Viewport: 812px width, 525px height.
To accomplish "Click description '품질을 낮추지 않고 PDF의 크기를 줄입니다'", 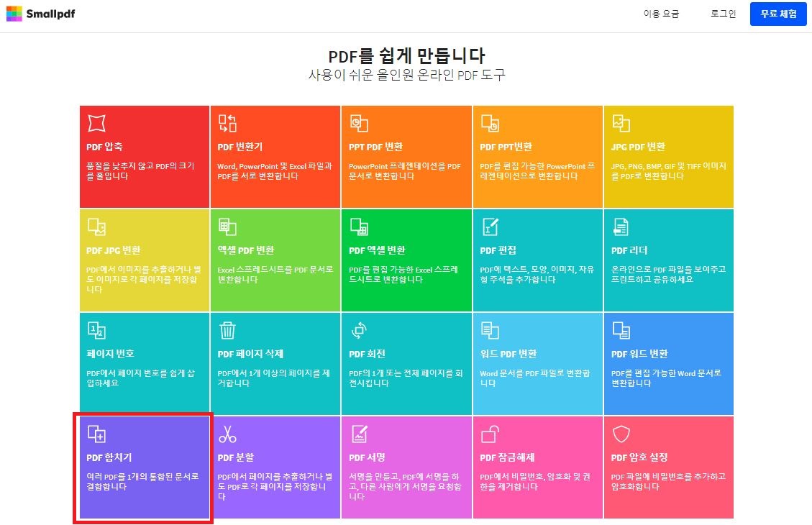I will tap(140, 171).
